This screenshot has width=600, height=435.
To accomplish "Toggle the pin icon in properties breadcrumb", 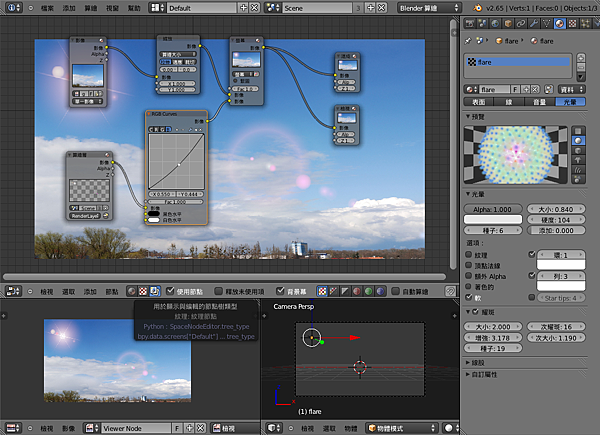I will [x=468, y=41].
